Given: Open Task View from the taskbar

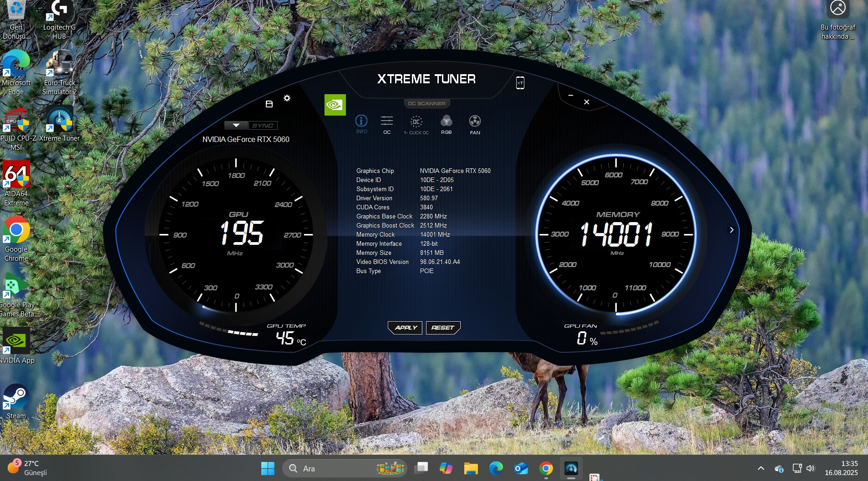Looking at the screenshot, I should [422, 468].
